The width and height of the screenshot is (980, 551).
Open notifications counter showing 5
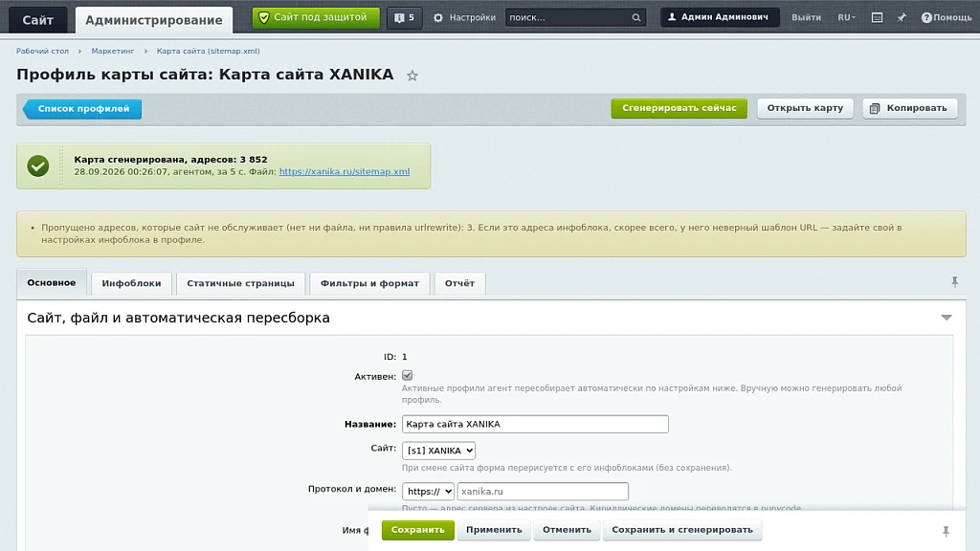(x=405, y=17)
